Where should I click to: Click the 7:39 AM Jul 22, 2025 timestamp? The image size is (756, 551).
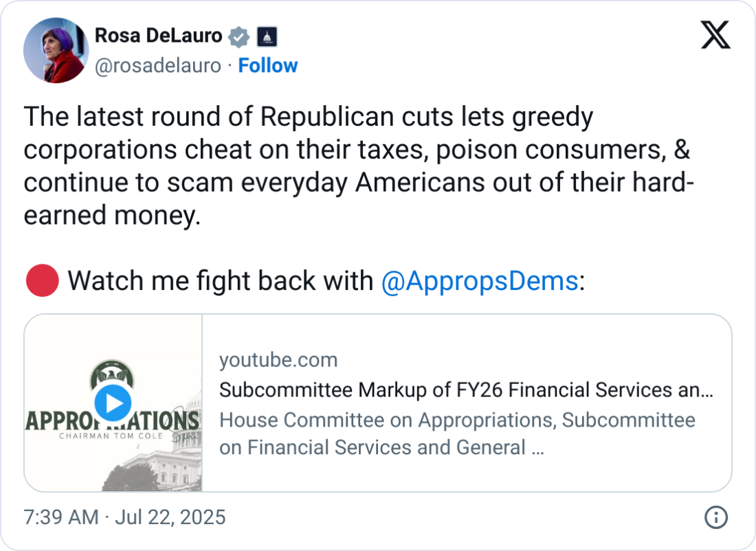coord(124,517)
